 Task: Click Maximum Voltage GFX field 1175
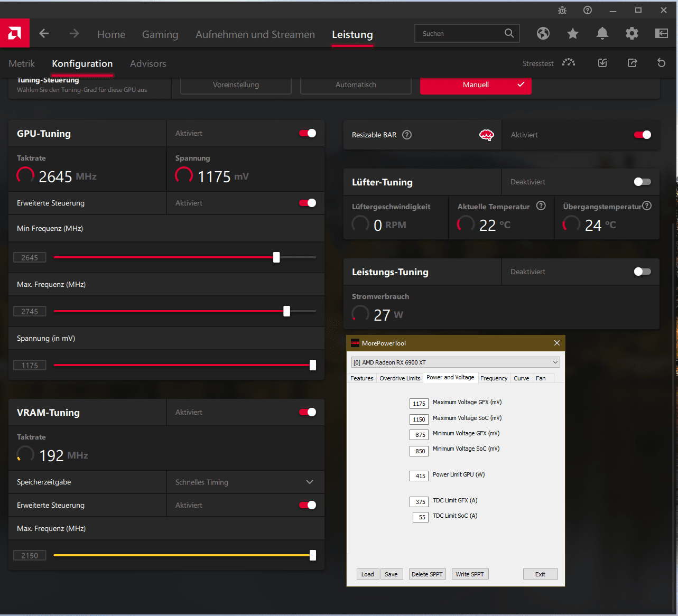click(x=419, y=404)
